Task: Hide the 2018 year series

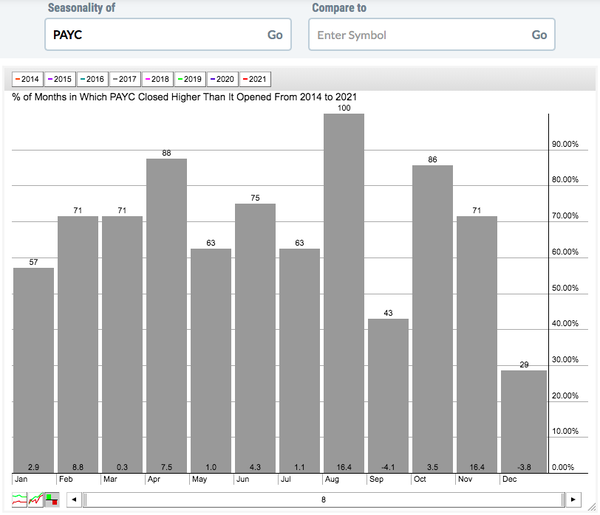Action: pyautogui.click(x=157, y=79)
